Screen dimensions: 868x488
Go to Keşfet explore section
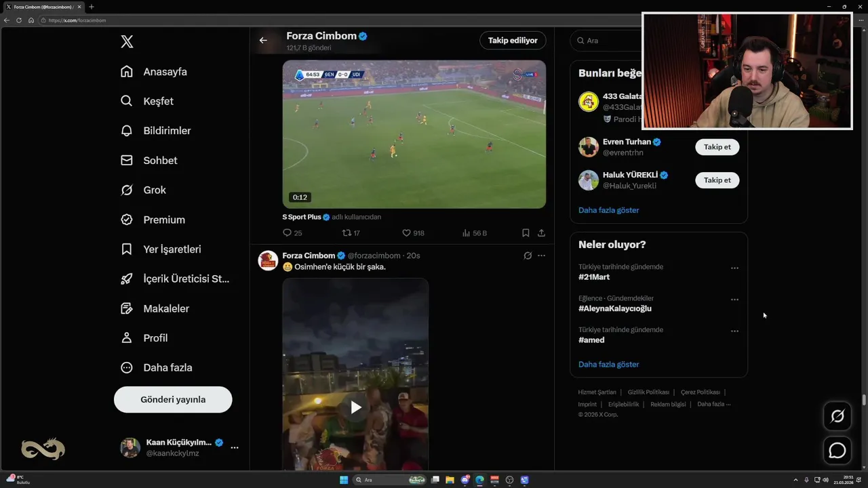[x=147, y=101]
